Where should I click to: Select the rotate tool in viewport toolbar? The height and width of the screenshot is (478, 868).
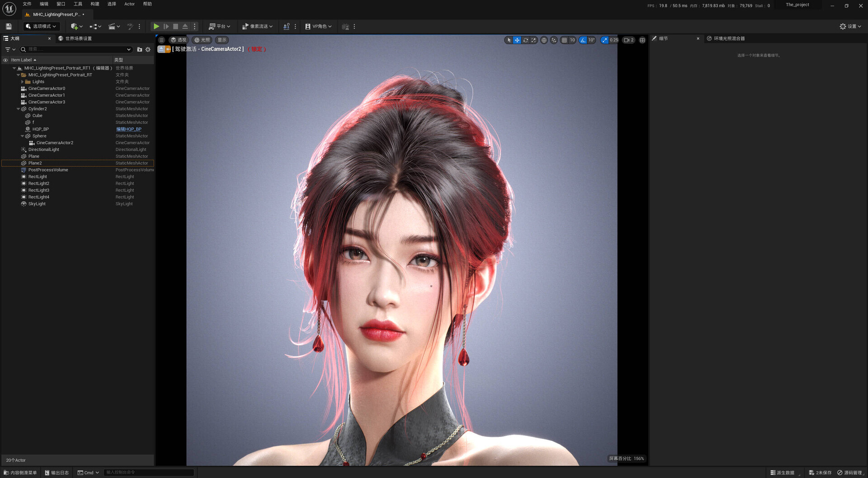point(525,40)
